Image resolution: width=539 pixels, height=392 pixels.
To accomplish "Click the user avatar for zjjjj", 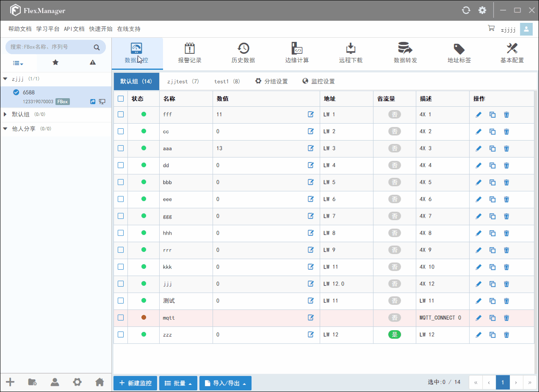I will pos(526,29).
